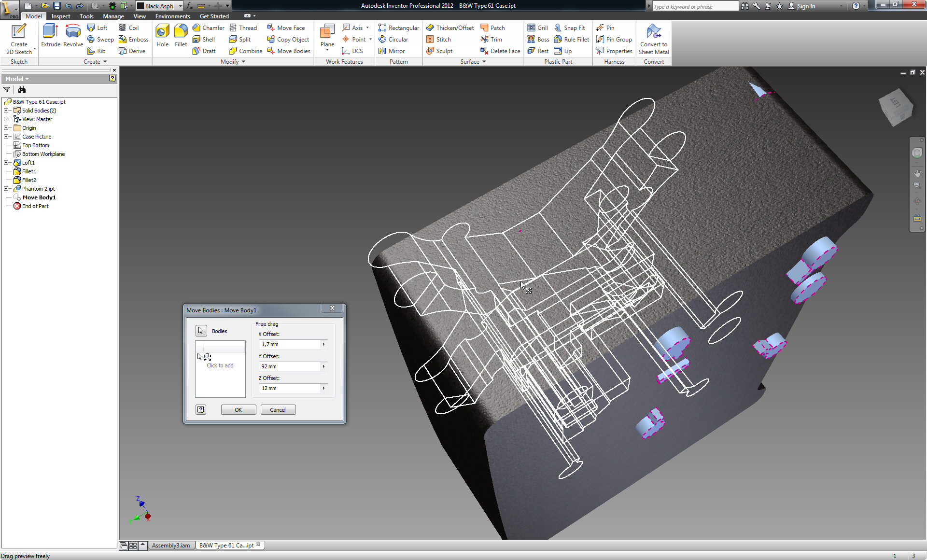Activate the Thread tool
The width and height of the screenshot is (927, 560).
(x=243, y=28)
